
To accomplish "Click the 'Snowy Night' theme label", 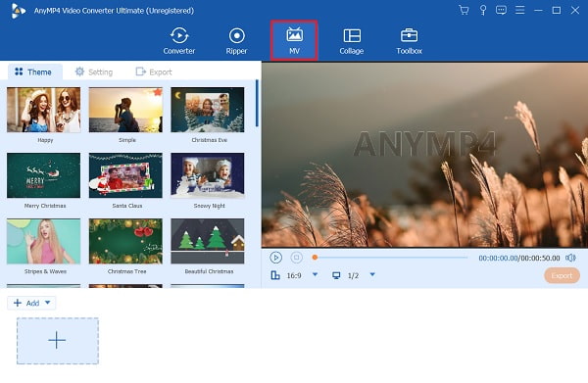I will (x=210, y=206).
